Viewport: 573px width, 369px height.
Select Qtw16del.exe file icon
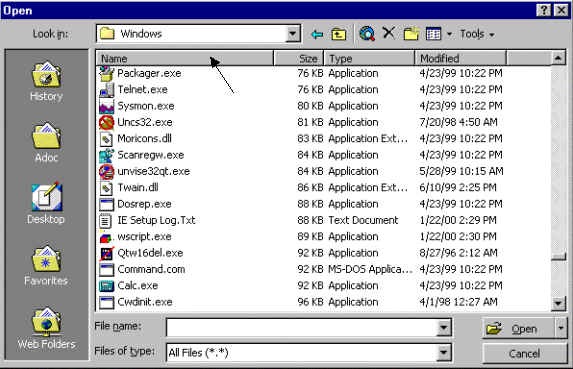106,253
